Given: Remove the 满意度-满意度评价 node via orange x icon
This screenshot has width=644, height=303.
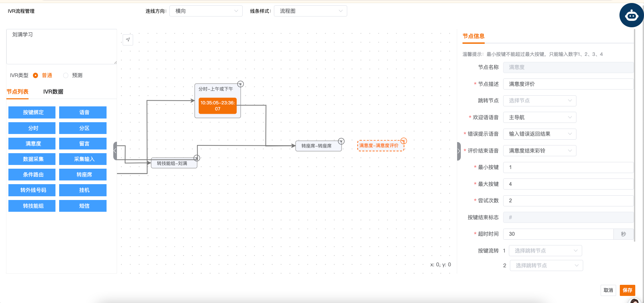Looking at the screenshot, I should [x=404, y=141].
